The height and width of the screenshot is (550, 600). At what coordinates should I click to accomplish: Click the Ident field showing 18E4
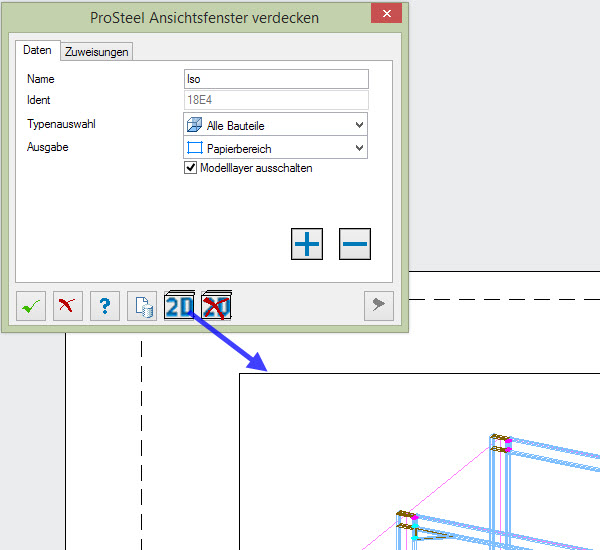(276, 100)
